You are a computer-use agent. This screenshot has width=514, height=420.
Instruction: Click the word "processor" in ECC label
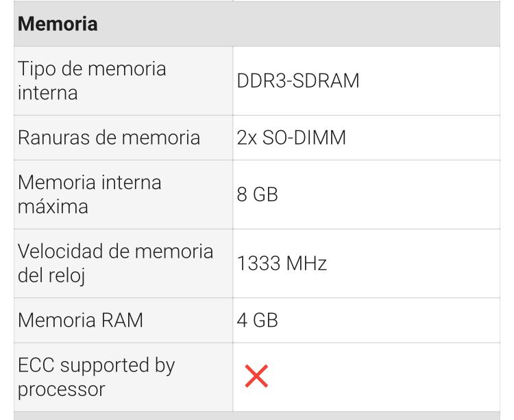(62, 390)
